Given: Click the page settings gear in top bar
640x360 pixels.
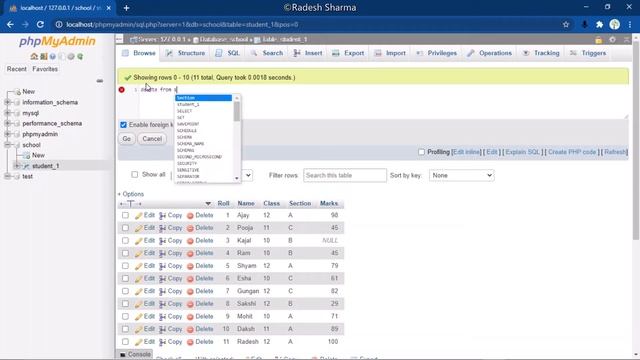Looking at the screenshot, I should tap(612, 40).
